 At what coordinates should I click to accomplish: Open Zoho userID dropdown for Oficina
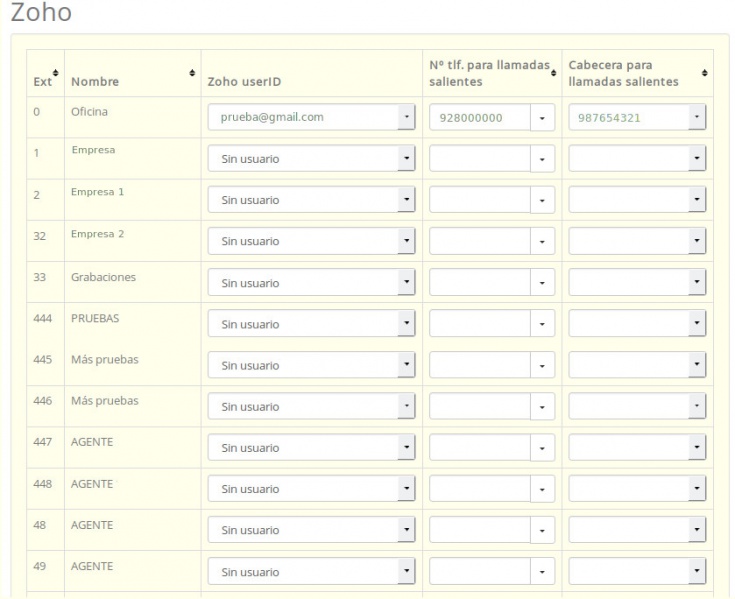tap(311, 118)
